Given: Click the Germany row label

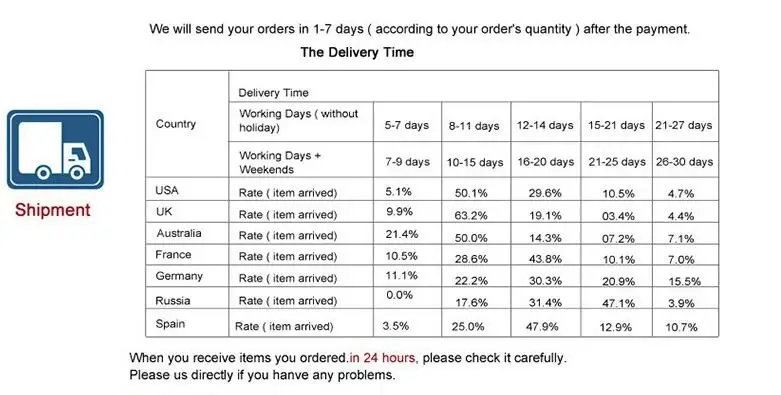Looking at the screenshot, I should (179, 276).
